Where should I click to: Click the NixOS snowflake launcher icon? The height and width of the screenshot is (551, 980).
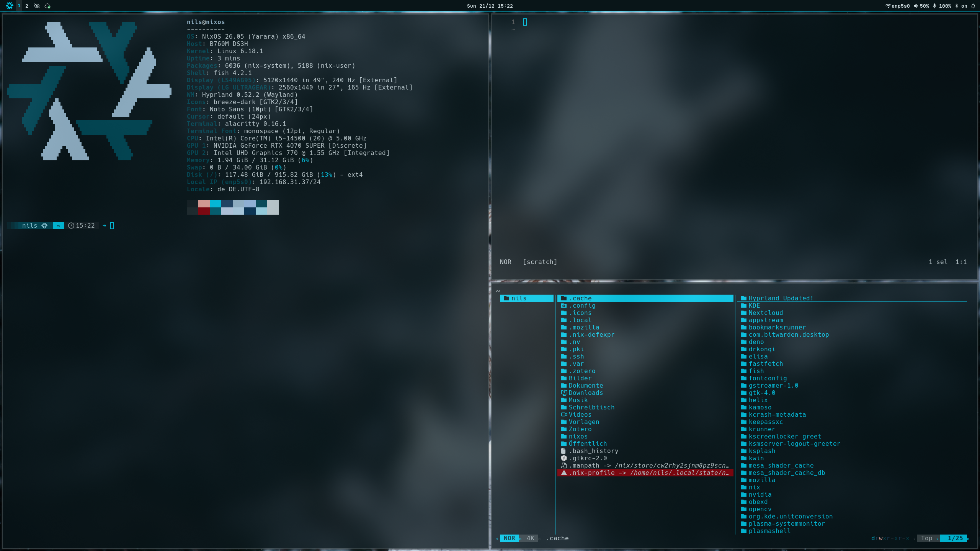click(9, 6)
